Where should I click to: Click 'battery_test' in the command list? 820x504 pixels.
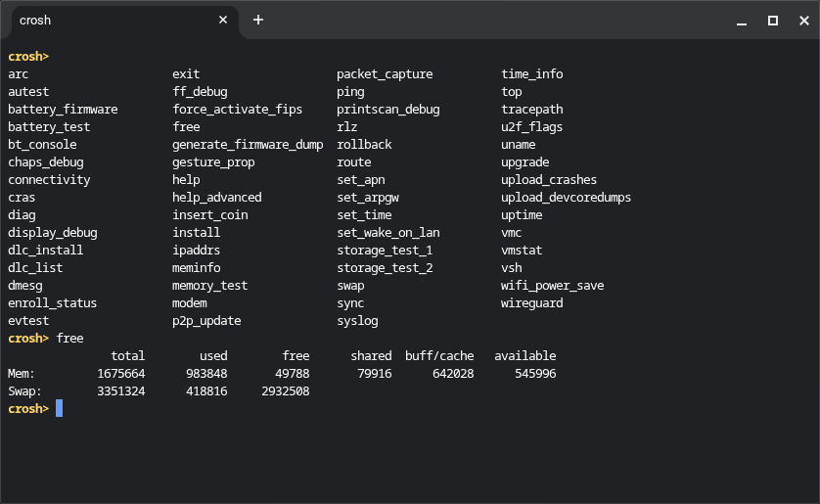tap(49, 126)
